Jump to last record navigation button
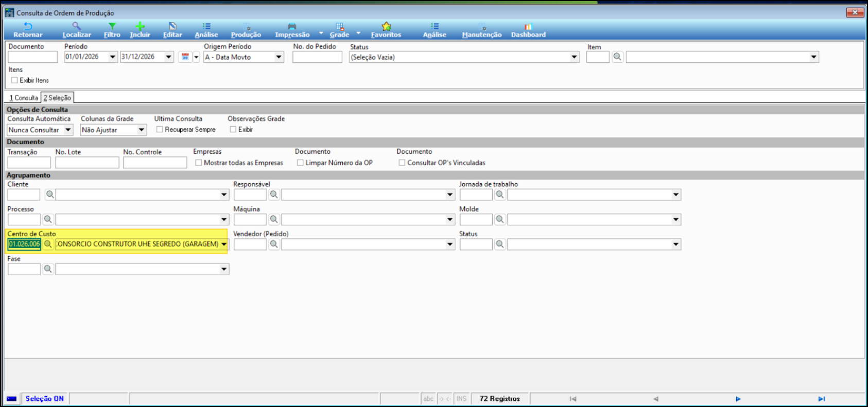Image resolution: width=868 pixels, height=407 pixels. pyautogui.click(x=821, y=399)
